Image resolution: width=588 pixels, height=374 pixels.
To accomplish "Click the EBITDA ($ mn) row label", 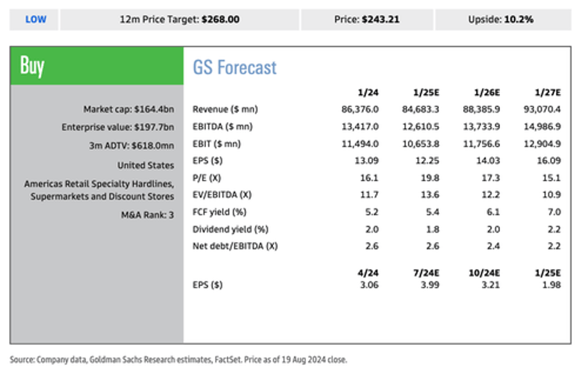I will [x=223, y=126].
